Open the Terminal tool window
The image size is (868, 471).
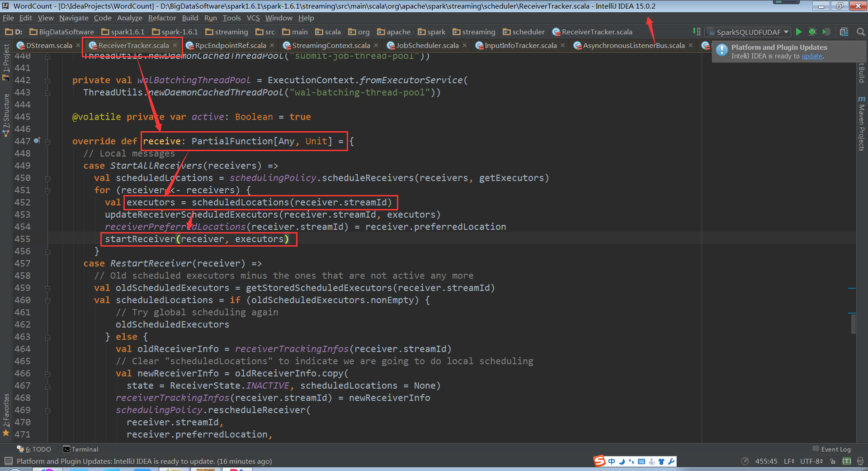tap(80, 449)
